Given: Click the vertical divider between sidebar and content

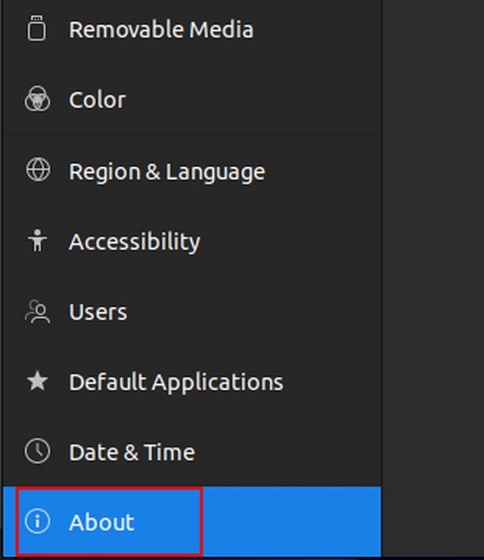Looking at the screenshot, I should click(x=381, y=279).
